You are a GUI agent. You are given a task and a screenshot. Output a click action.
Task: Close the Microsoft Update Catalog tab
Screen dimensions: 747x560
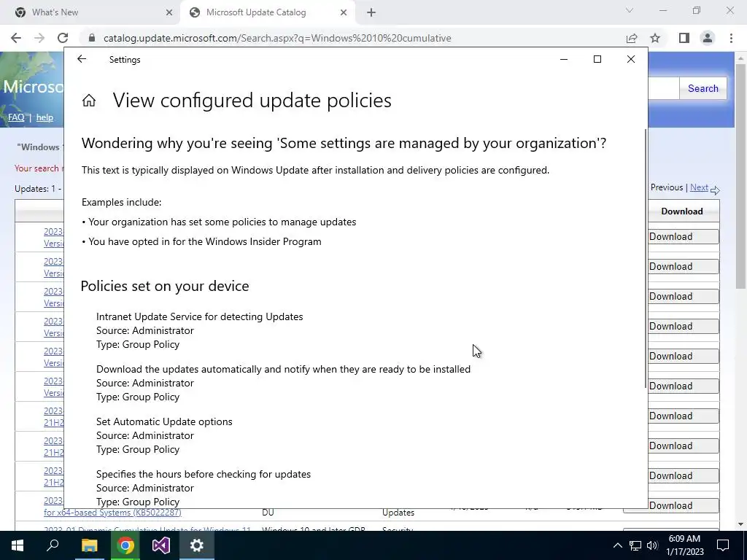[x=344, y=13]
